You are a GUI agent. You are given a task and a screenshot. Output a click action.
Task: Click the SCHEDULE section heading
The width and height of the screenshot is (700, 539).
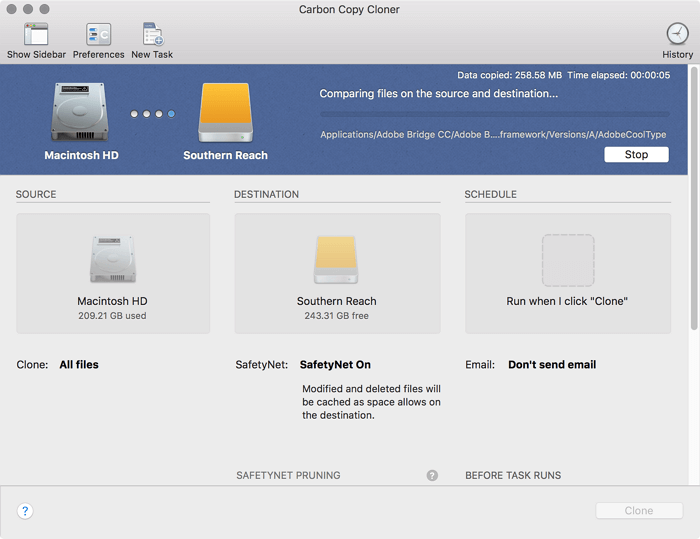pyautogui.click(x=491, y=195)
